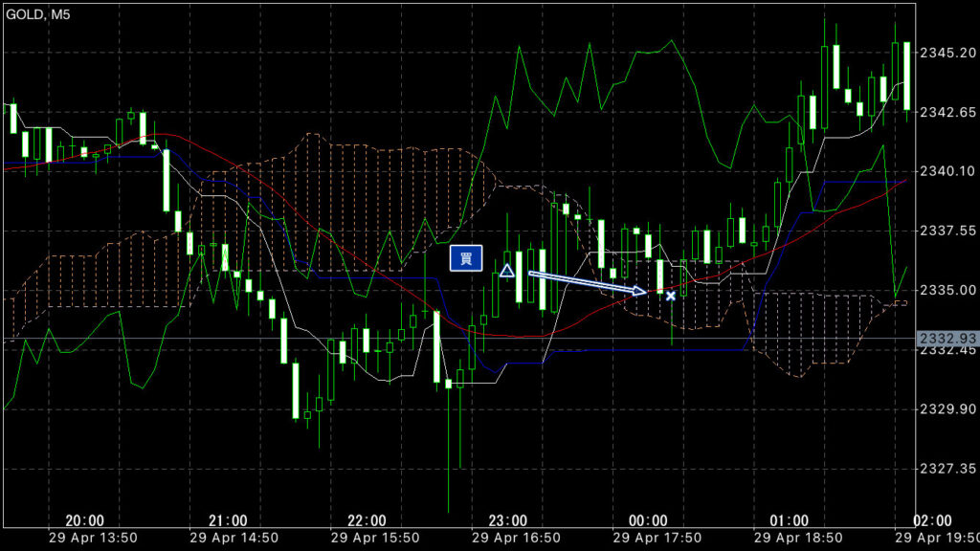The width and height of the screenshot is (980, 551).
Task: Select the 22:00 time axis label
Action: coord(367,520)
